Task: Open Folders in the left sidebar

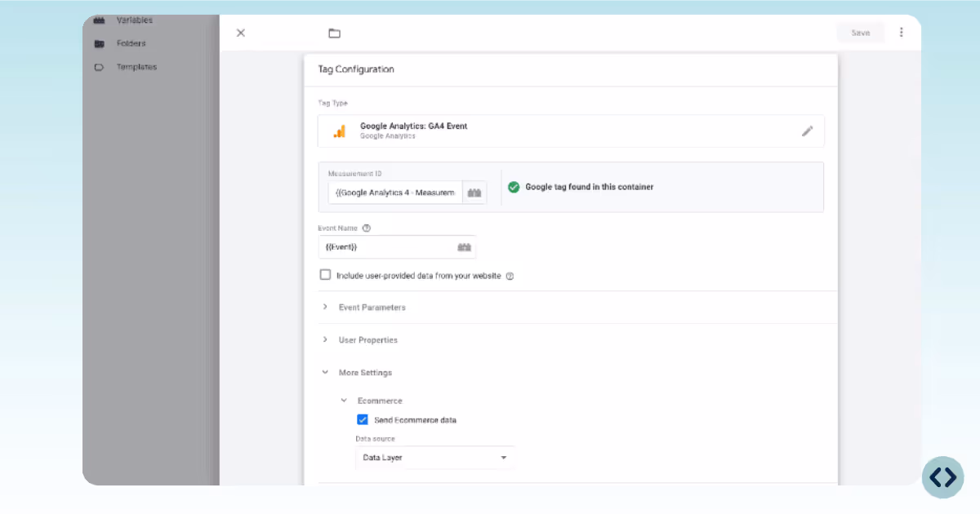Action: [131, 43]
